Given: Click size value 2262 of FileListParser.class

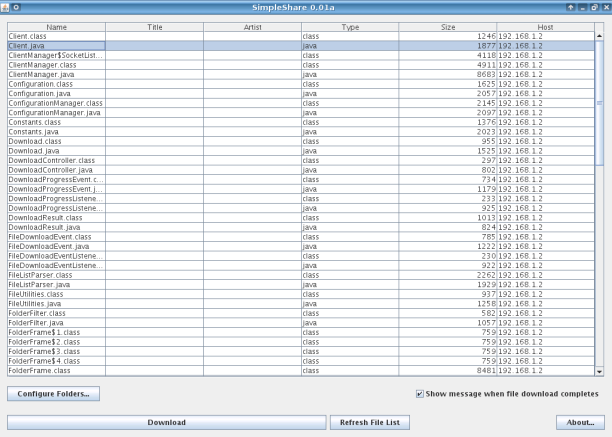Looking at the screenshot, I should click(486, 275).
